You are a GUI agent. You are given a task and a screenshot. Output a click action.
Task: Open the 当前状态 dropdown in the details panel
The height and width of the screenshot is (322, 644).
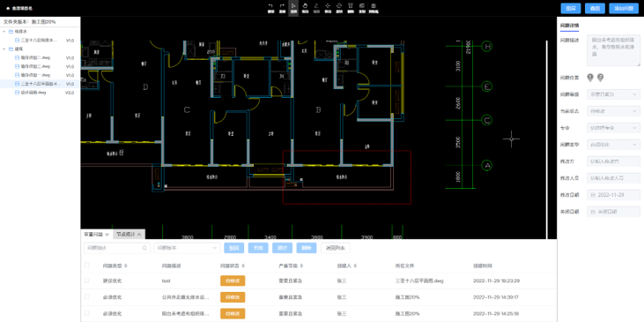pos(613,111)
